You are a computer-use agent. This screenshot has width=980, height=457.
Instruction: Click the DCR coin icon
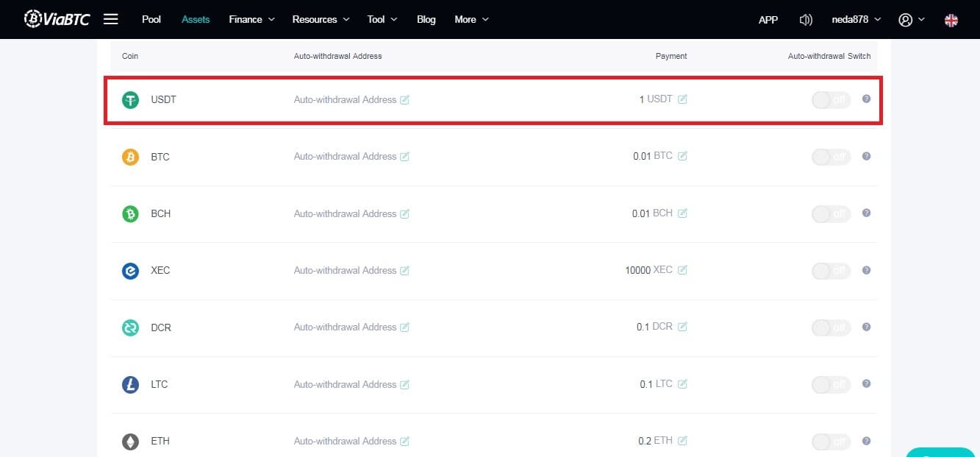130,327
